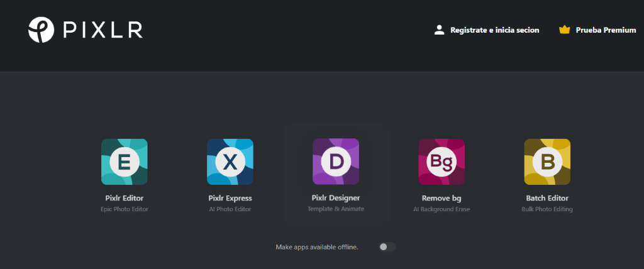Viewport: 644px width, 269px height.
Task: Open the Prueba Premium link
Action: 606,30
